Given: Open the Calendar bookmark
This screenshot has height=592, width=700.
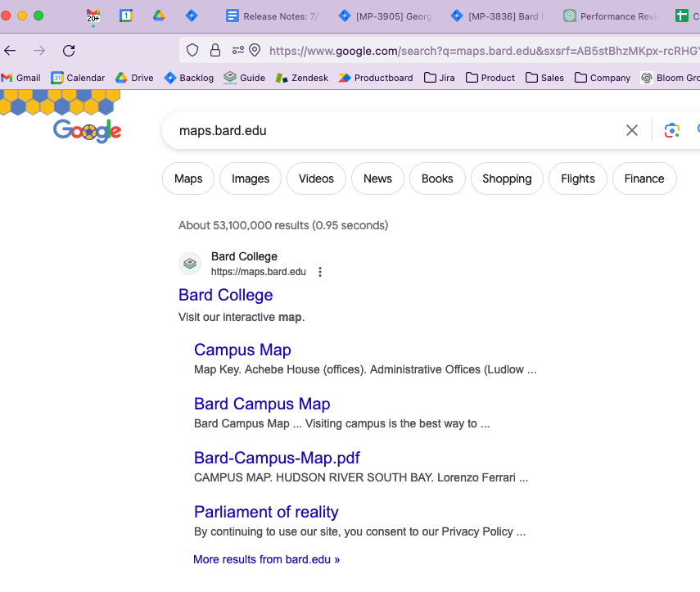Looking at the screenshot, I should (x=78, y=78).
